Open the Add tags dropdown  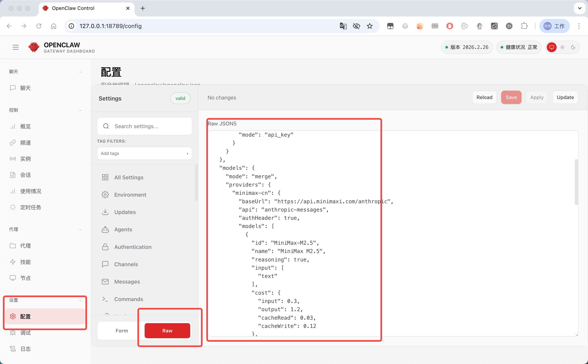coord(144,153)
